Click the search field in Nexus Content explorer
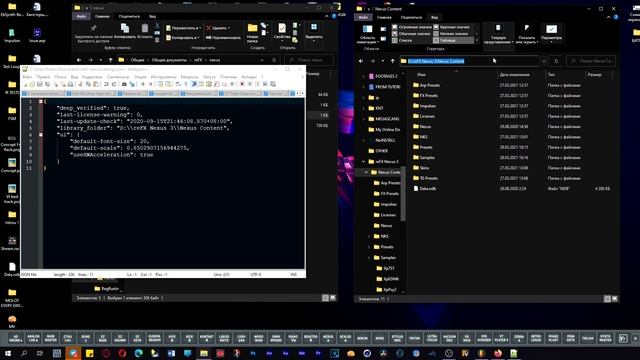Screen dimensions: 640x360 point(591,61)
